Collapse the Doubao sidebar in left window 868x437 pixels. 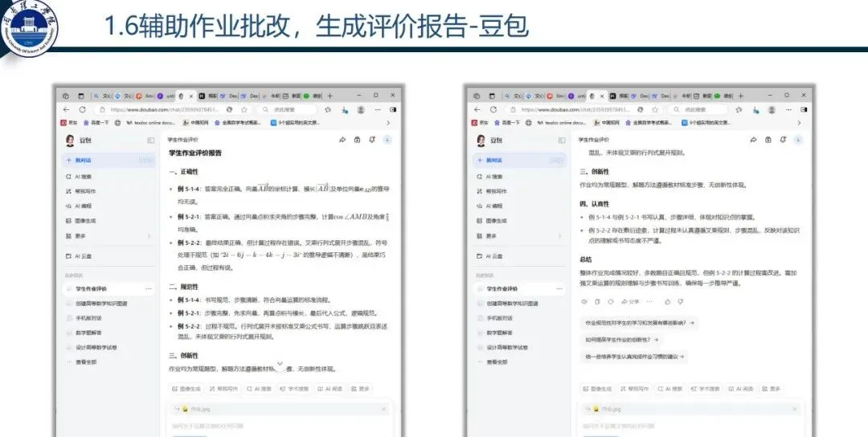(150, 141)
